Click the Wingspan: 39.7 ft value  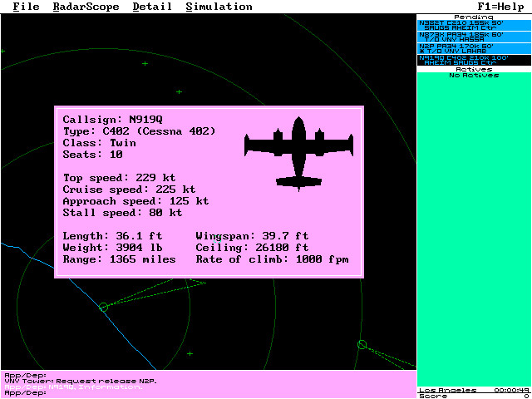[252, 236]
